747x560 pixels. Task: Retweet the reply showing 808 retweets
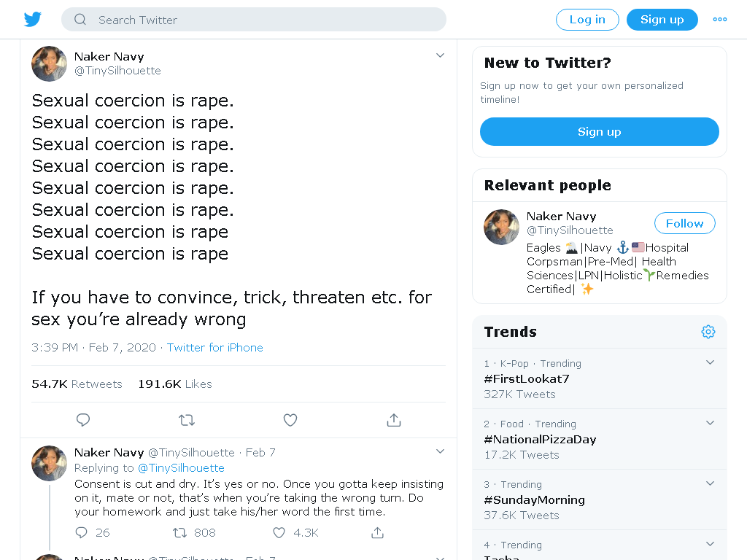coord(179,532)
